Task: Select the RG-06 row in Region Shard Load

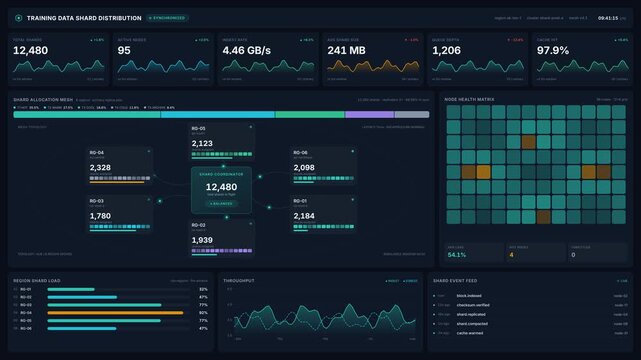Action: point(111,328)
